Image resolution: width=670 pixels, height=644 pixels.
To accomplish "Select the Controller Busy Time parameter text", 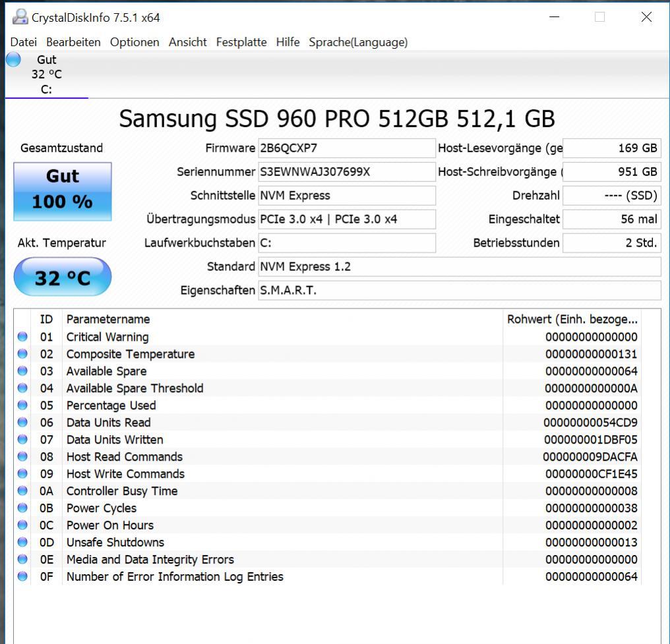I will 122,490.
